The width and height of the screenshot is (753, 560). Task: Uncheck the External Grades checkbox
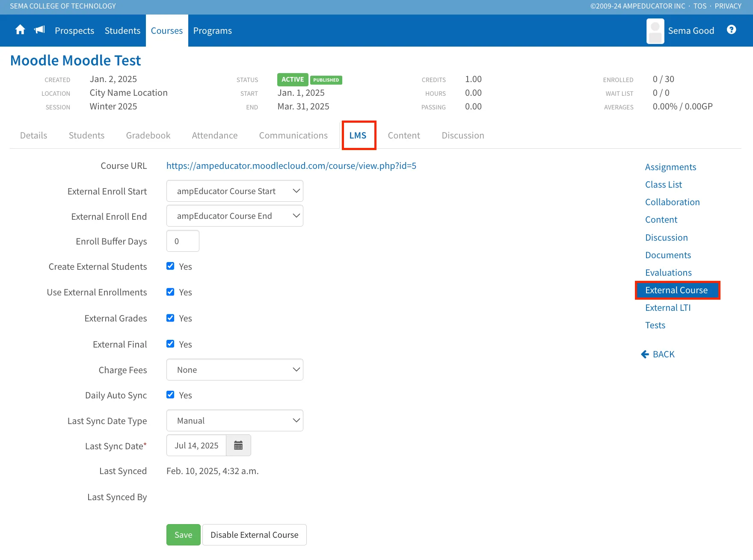click(x=170, y=318)
